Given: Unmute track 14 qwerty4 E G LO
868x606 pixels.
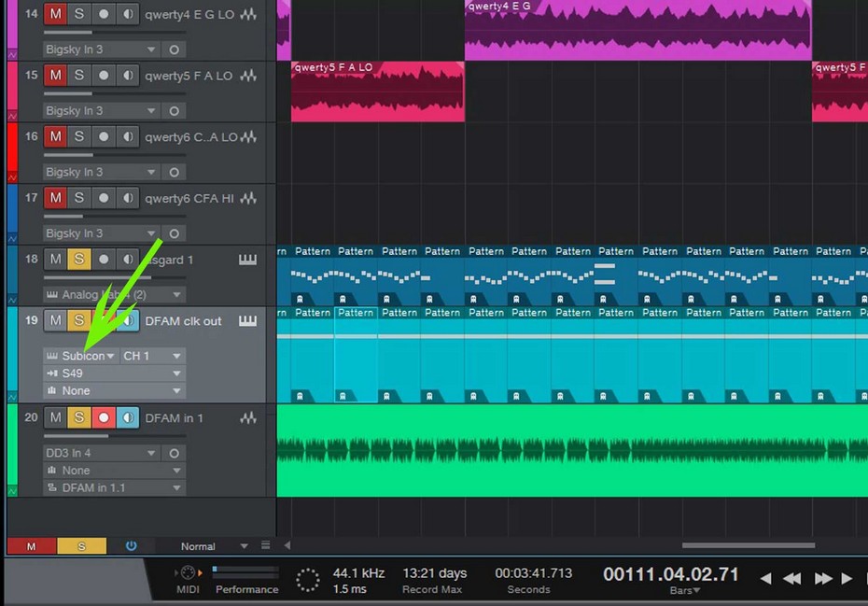Looking at the screenshot, I should (x=55, y=15).
